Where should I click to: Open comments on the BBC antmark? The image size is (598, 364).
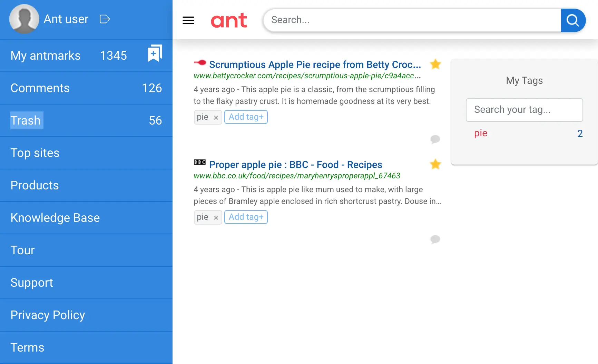click(435, 239)
